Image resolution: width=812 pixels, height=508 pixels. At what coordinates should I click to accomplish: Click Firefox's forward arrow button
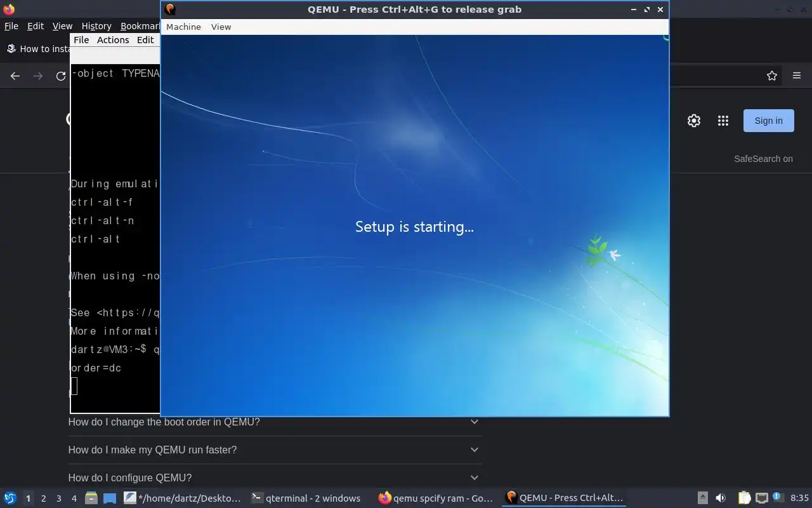(38, 76)
